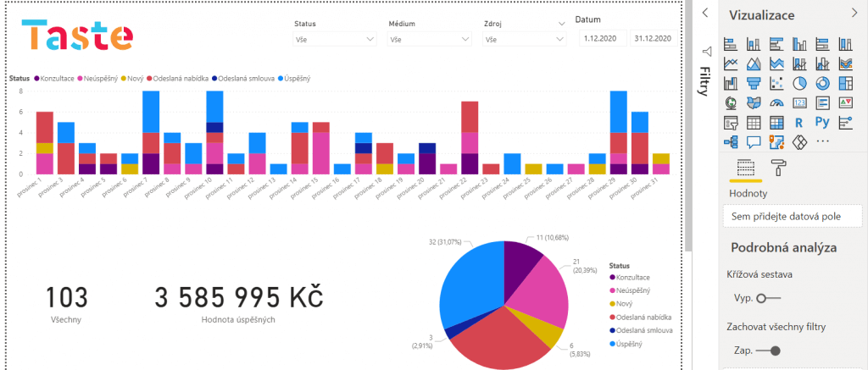Switch to the Fields tab
Image resolution: width=868 pixels, height=370 pixels.
pos(746,166)
